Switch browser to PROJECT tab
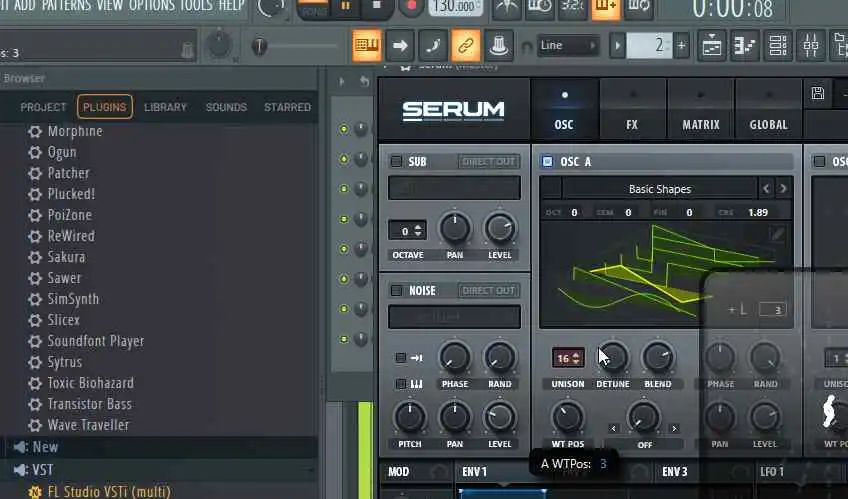The image size is (848, 499). coord(43,107)
